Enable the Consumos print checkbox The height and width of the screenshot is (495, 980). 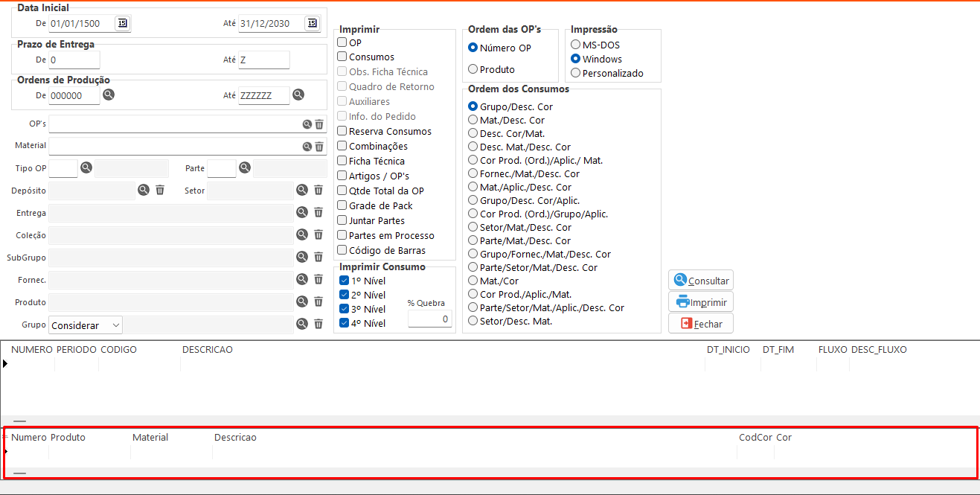pyautogui.click(x=342, y=57)
